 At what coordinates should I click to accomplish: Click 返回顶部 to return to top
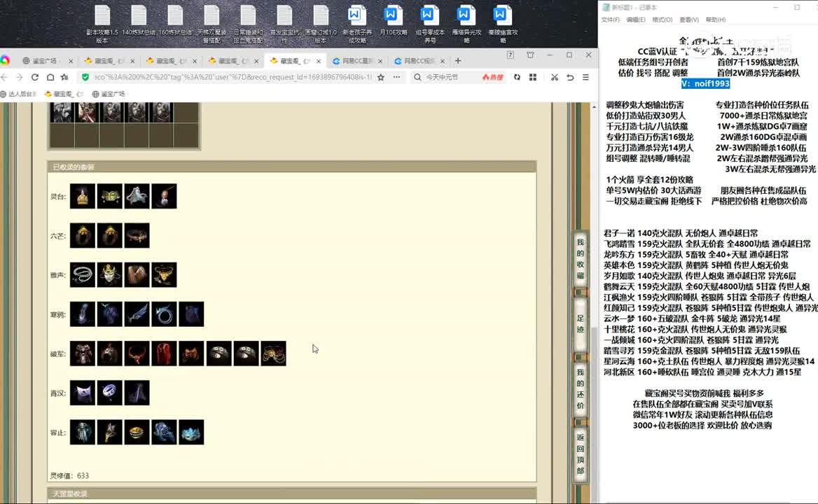click(x=580, y=454)
